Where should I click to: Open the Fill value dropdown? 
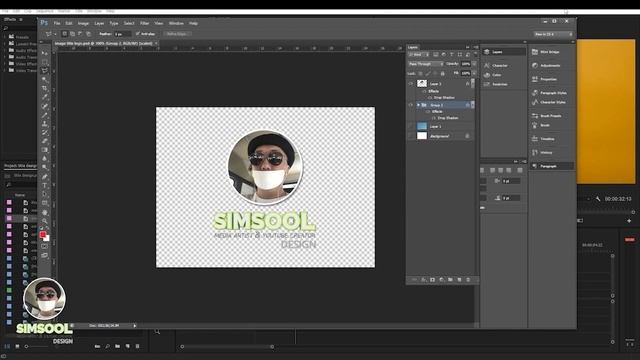(474, 73)
